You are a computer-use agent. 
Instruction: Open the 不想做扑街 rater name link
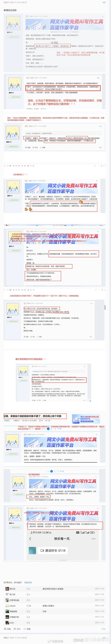point(14,617)
